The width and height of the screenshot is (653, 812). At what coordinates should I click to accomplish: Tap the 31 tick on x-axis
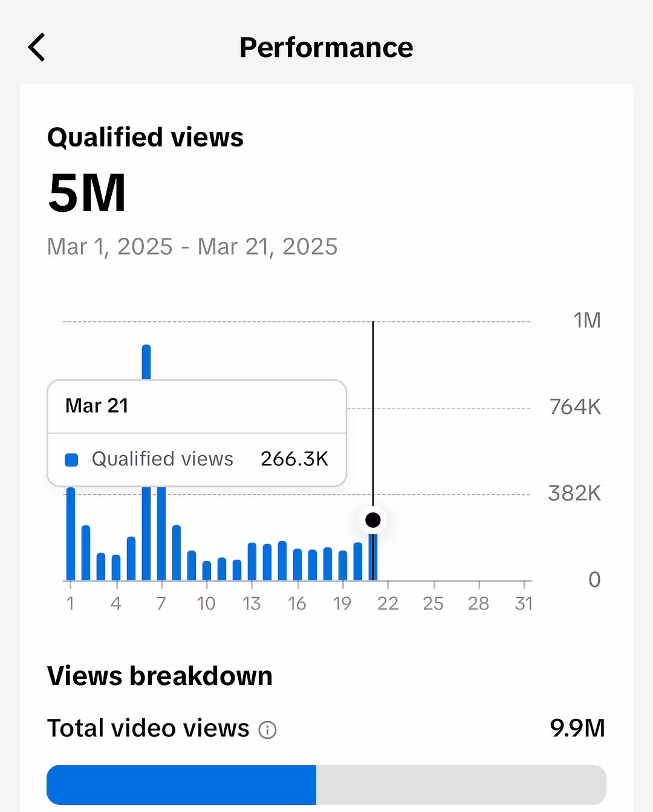tap(524, 603)
